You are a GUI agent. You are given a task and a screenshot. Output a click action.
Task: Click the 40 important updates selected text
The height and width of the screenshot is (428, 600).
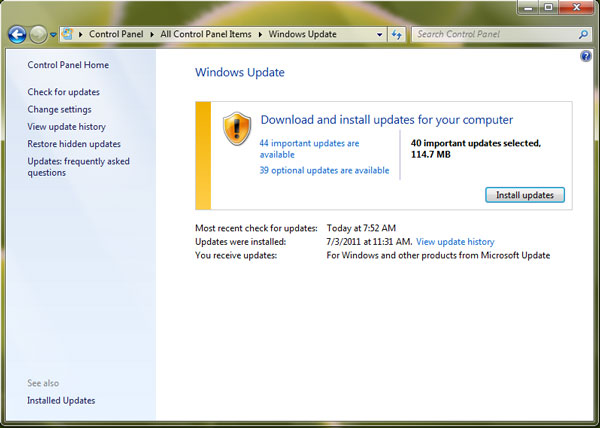(476, 149)
